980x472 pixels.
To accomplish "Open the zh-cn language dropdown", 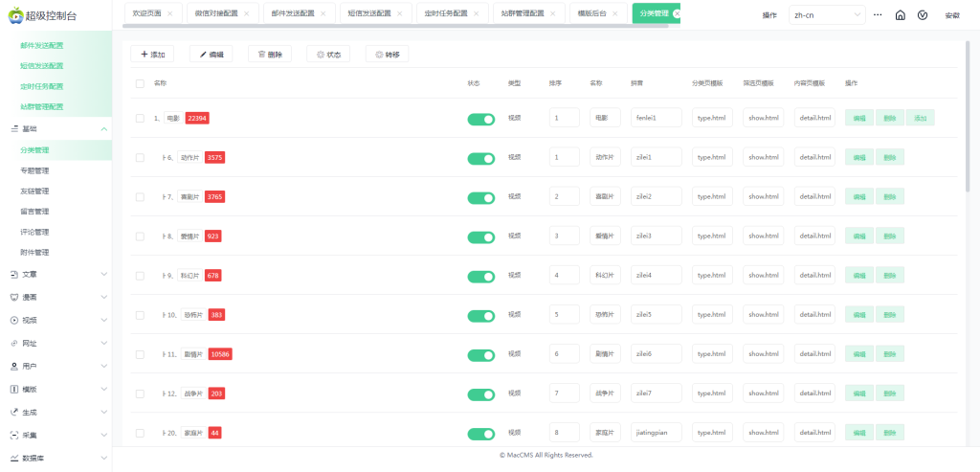I will [826, 15].
